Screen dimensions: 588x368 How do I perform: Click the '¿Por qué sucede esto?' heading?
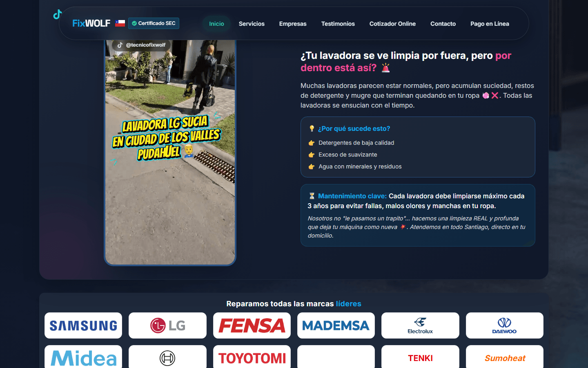(x=354, y=128)
